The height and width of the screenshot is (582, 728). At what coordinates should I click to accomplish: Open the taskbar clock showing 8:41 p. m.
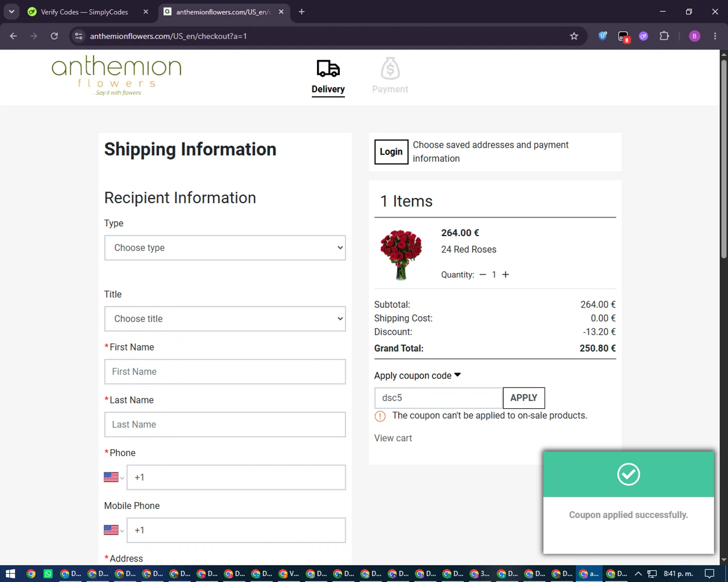[678, 574]
